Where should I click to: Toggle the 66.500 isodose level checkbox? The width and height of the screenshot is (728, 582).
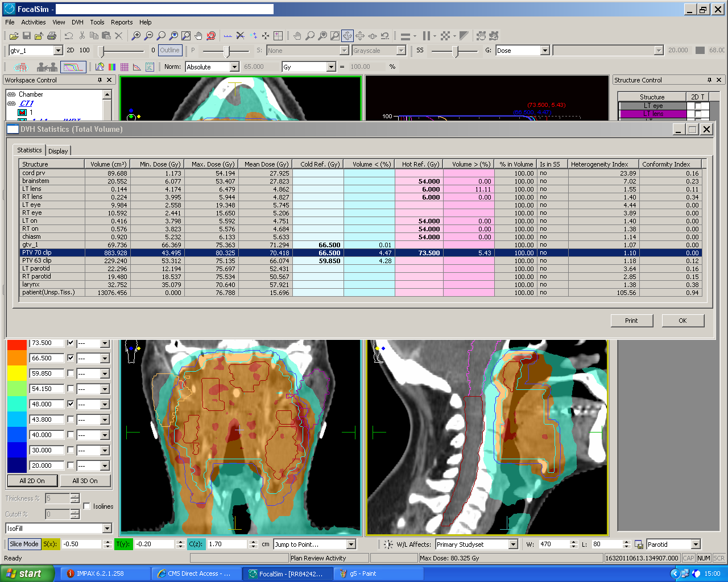tap(71, 358)
